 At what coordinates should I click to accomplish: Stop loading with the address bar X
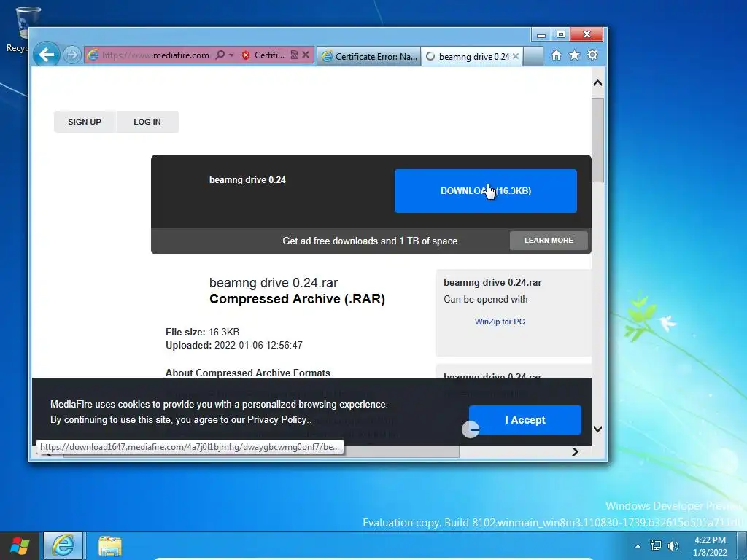coord(306,55)
